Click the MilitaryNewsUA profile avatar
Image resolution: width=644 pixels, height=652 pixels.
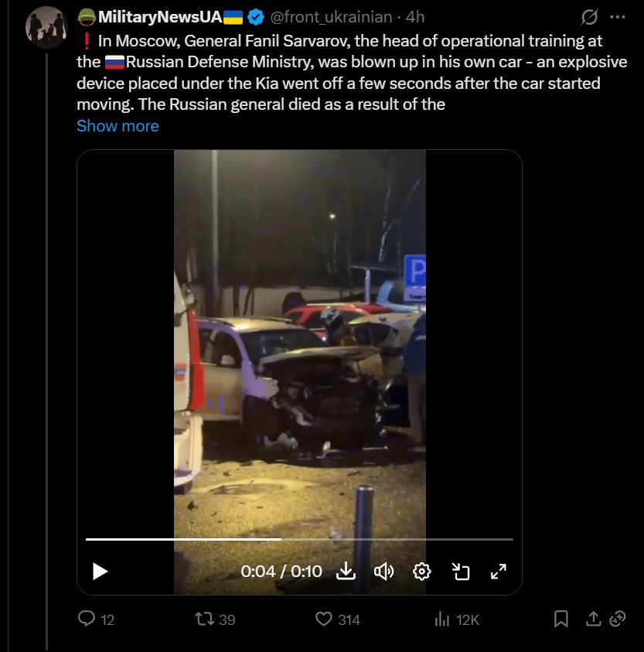coord(46,27)
